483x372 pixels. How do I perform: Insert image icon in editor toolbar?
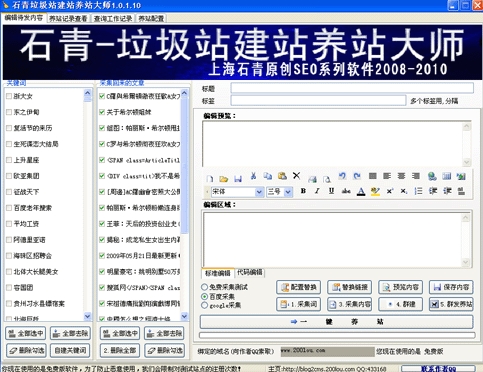(x=461, y=176)
